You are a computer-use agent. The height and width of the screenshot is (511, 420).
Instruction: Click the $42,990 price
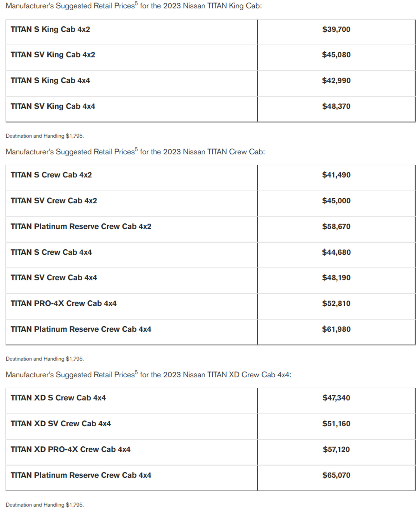[336, 80]
